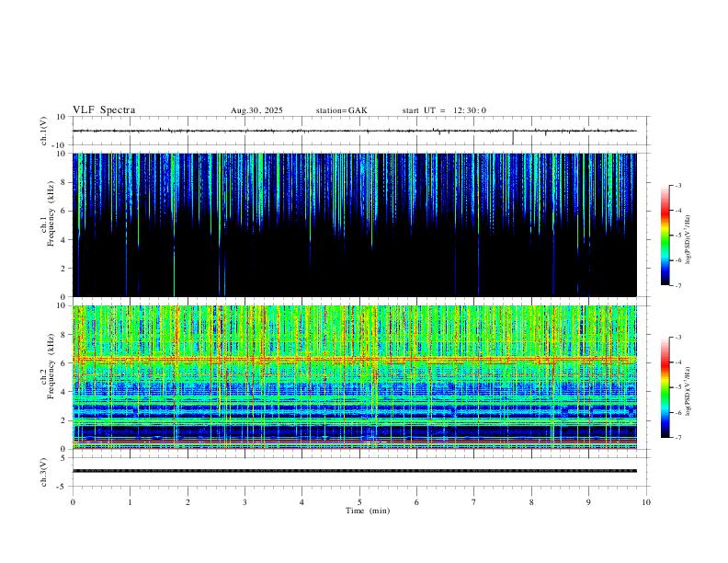Click time axis tick label "3"

pos(245,502)
